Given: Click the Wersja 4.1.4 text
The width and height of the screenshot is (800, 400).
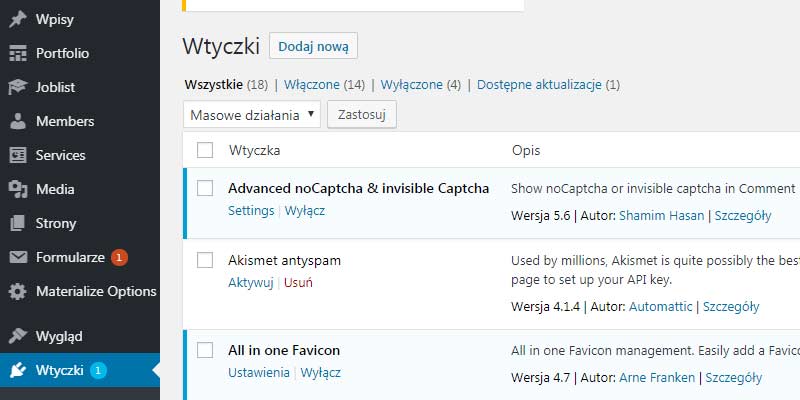Looking at the screenshot, I should coord(545,307).
